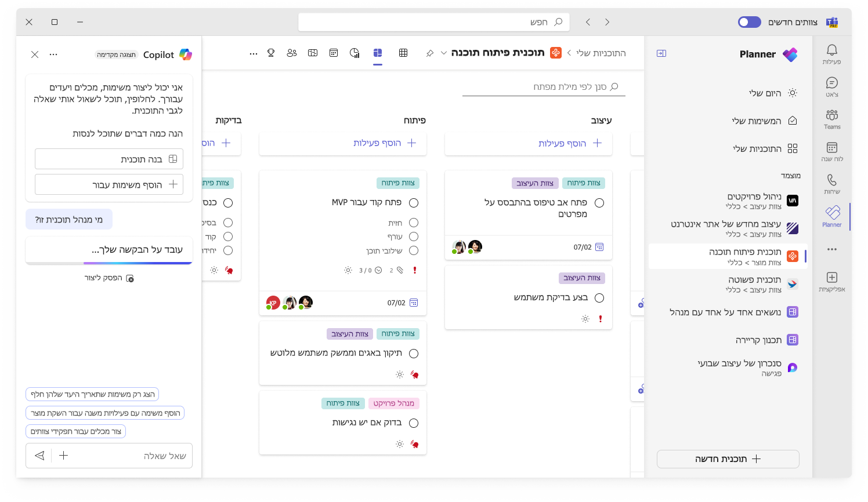Select the Planner app in Teams rail
The height and width of the screenshot is (502, 868).
pyautogui.click(x=831, y=216)
